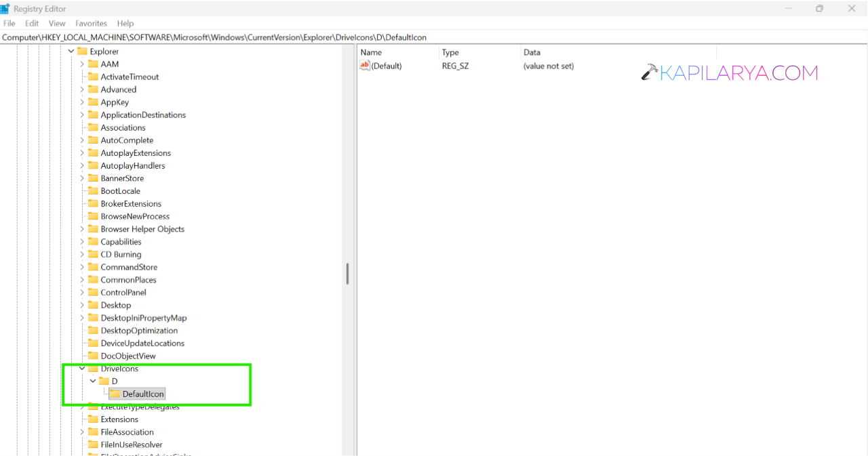The width and height of the screenshot is (868, 456).
Task: Expand the BannerStore key
Action: click(x=82, y=178)
